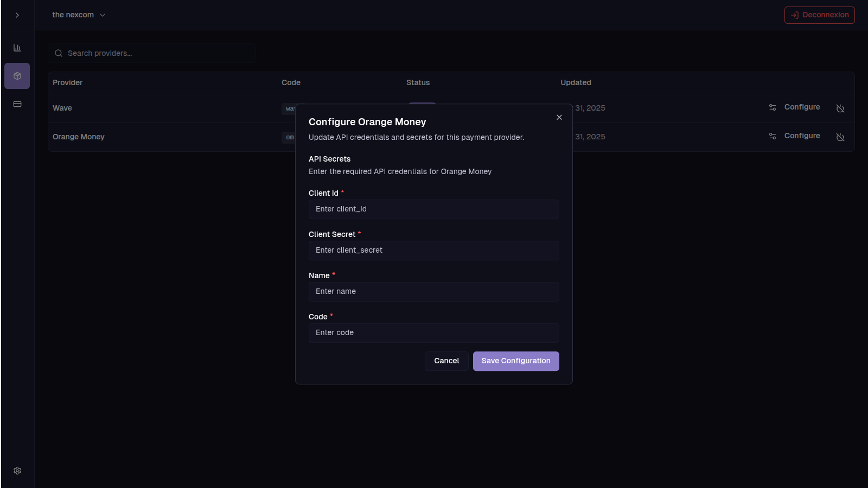Focus the Search providers field
Viewport: 868px width, 488px height.
[157, 53]
